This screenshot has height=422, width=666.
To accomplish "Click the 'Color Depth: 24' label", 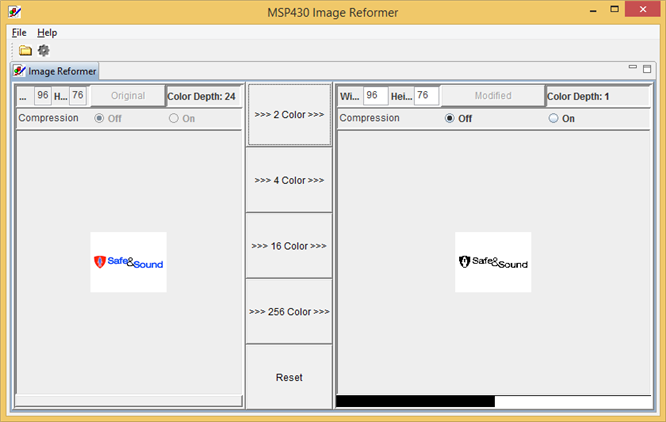I will coord(201,96).
